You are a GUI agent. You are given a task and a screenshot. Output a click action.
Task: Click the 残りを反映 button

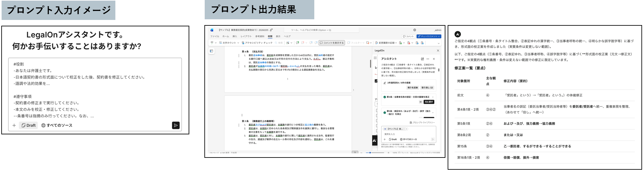(x=413, y=87)
